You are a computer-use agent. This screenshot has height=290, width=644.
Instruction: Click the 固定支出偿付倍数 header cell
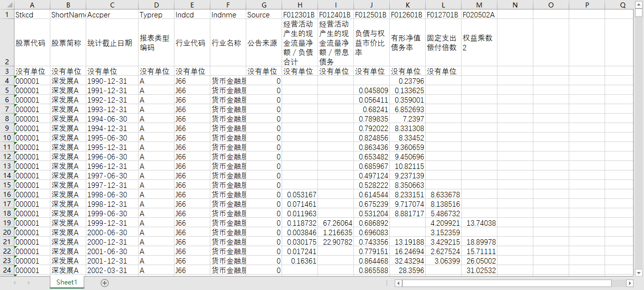[443, 43]
